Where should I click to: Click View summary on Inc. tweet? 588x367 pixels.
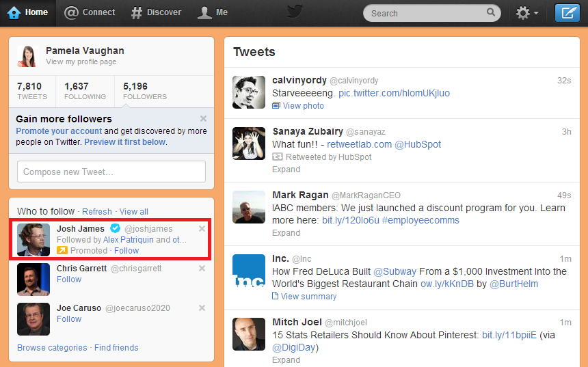click(304, 297)
